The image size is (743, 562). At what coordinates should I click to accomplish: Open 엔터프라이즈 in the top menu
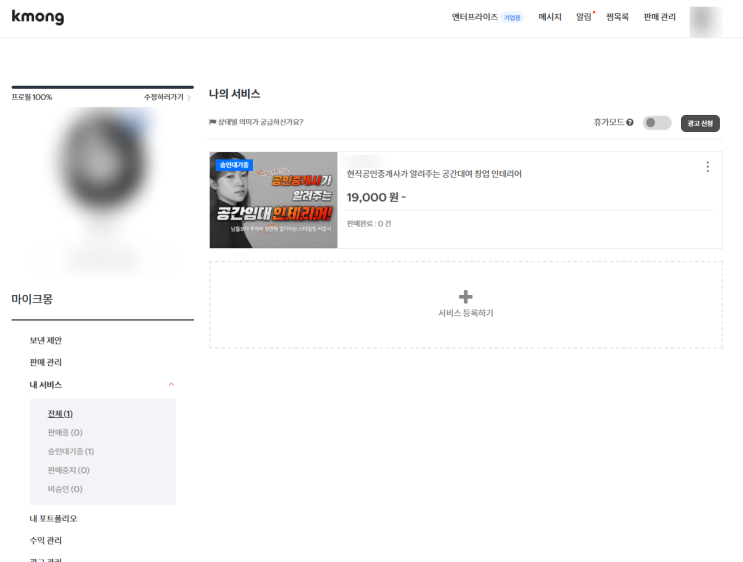click(475, 17)
